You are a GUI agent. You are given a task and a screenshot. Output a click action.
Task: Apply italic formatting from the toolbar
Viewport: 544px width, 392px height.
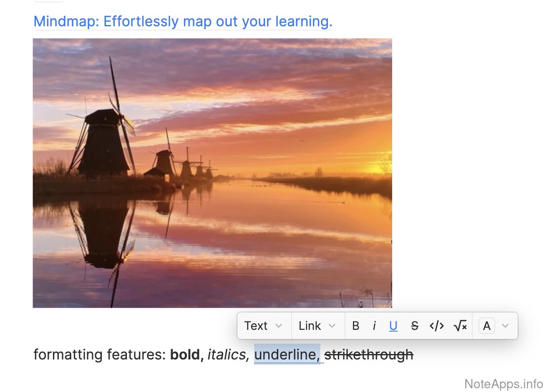click(x=374, y=326)
